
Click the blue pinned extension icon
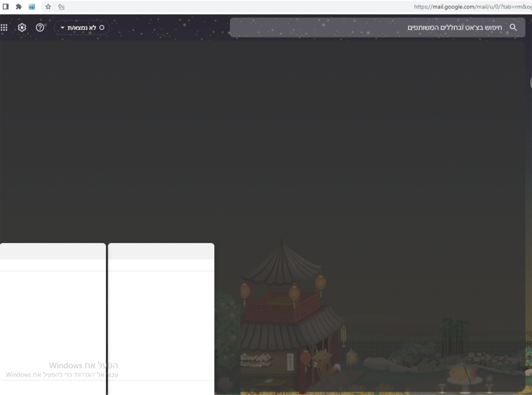coord(31,6)
